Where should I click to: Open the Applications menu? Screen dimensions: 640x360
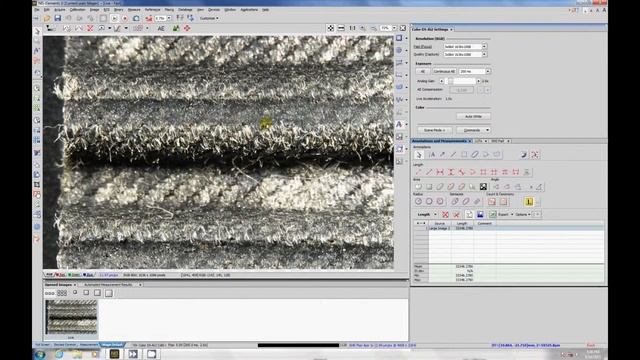tap(249, 9)
